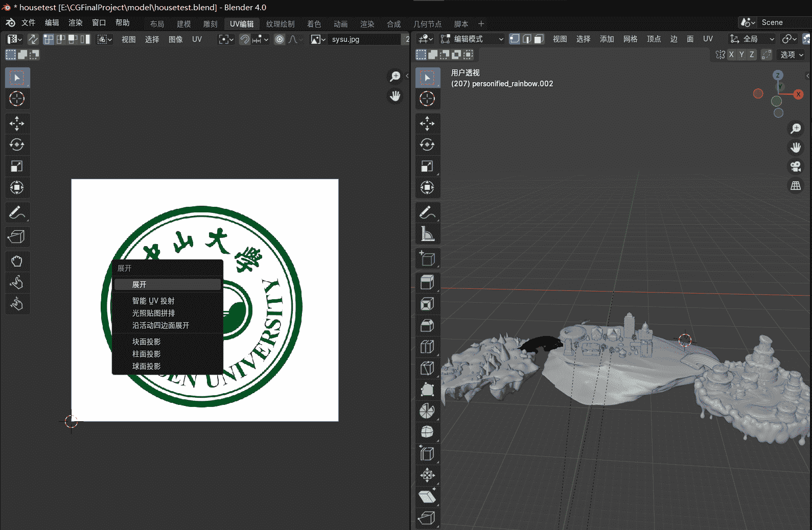The width and height of the screenshot is (812, 530).
Task: Pick the Edge Slide tool
Action: coord(428,453)
